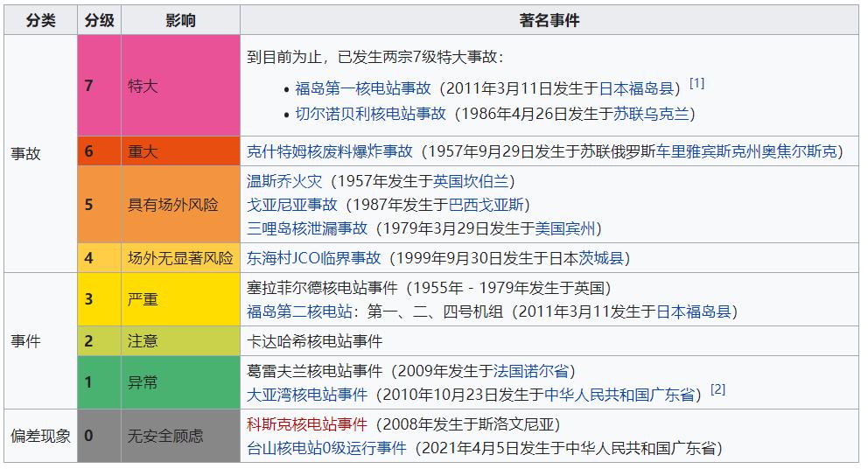The height and width of the screenshot is (469, 868).
Task: Click the level 4 cell
Action: tap(100, 258)
